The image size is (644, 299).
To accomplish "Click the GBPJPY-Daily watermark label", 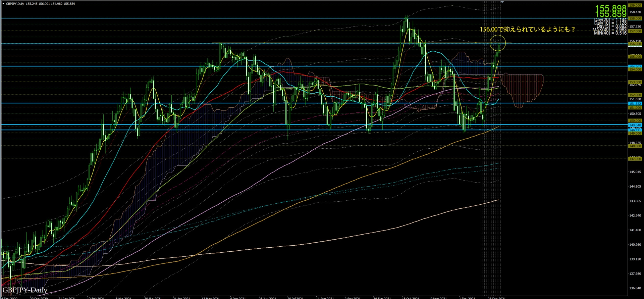I will pyautogui.click(x=25, y=290).
